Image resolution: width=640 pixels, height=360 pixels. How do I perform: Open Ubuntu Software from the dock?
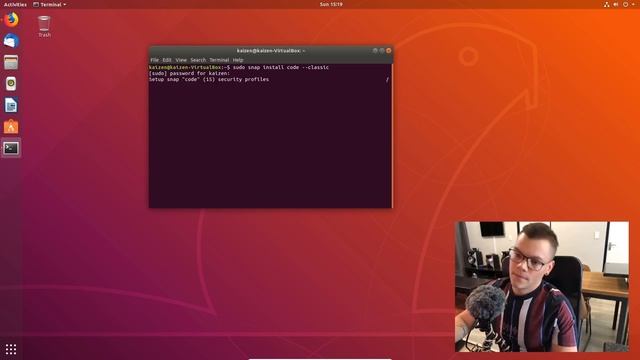click(11, 127)
